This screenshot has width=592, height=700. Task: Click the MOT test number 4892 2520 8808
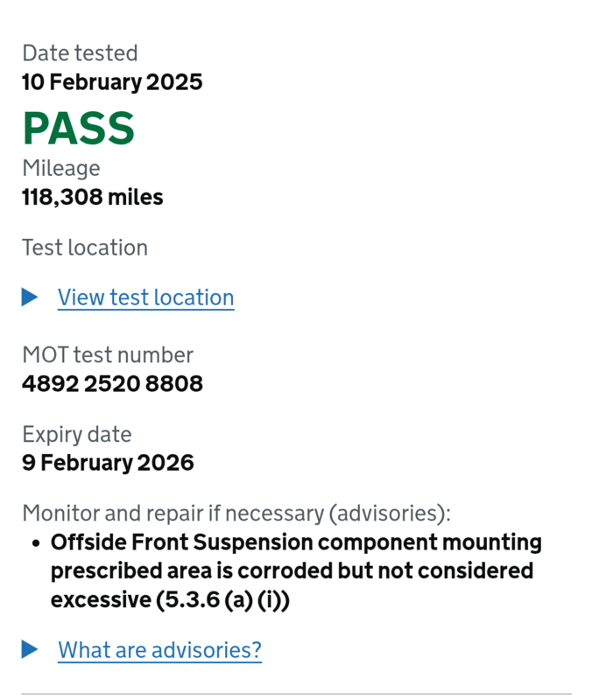pyautogui.click(x=112, y=383)
